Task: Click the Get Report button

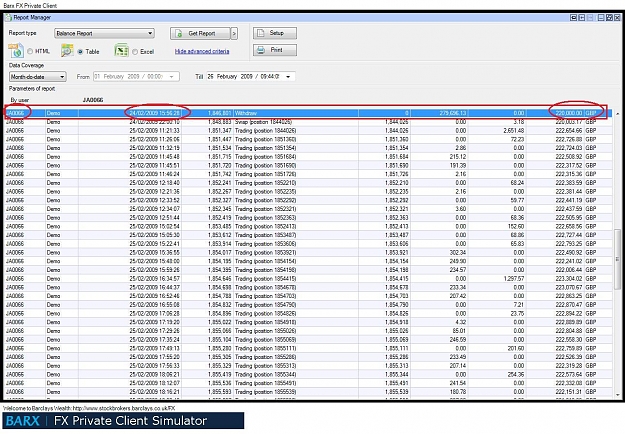Action: (200, 33)
